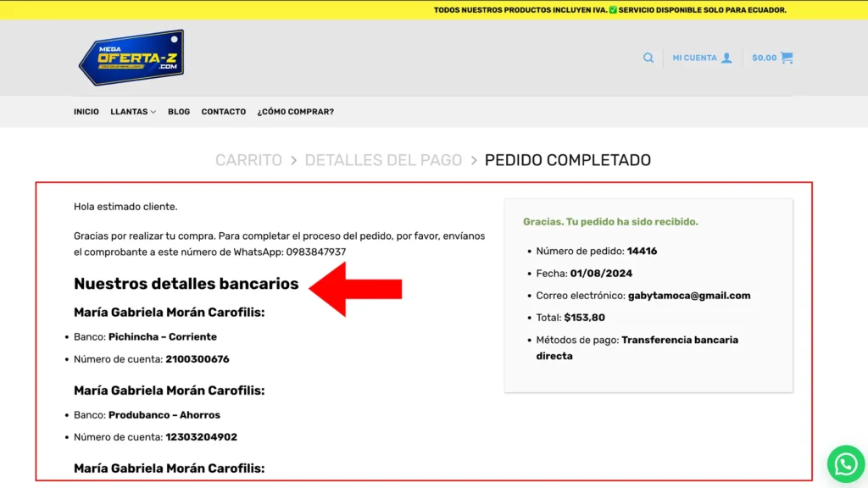The width and height of the screenshot is (868, 488).
Task: Click the PEDIDO COMPLETADO breadcrumb
Action: point(567,160)
